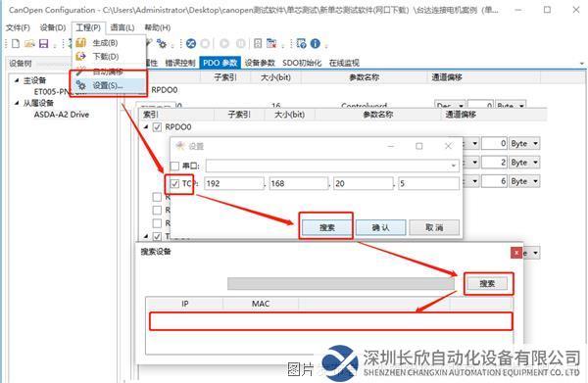Click the IP column header
The width and height of the screenshot is (588, 383).
coord(185,304)
